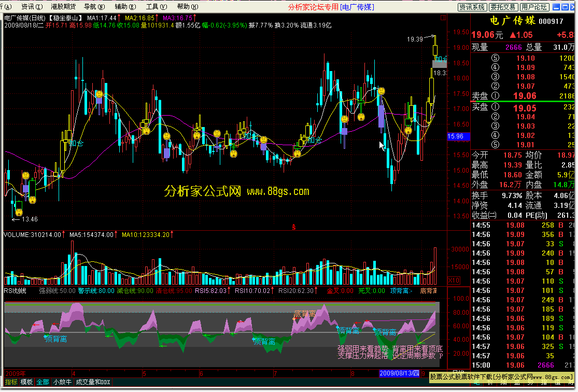
Task: Click the 14:57 trade row with volume 325
Action: pyautogui.click(x=523, y=347)
